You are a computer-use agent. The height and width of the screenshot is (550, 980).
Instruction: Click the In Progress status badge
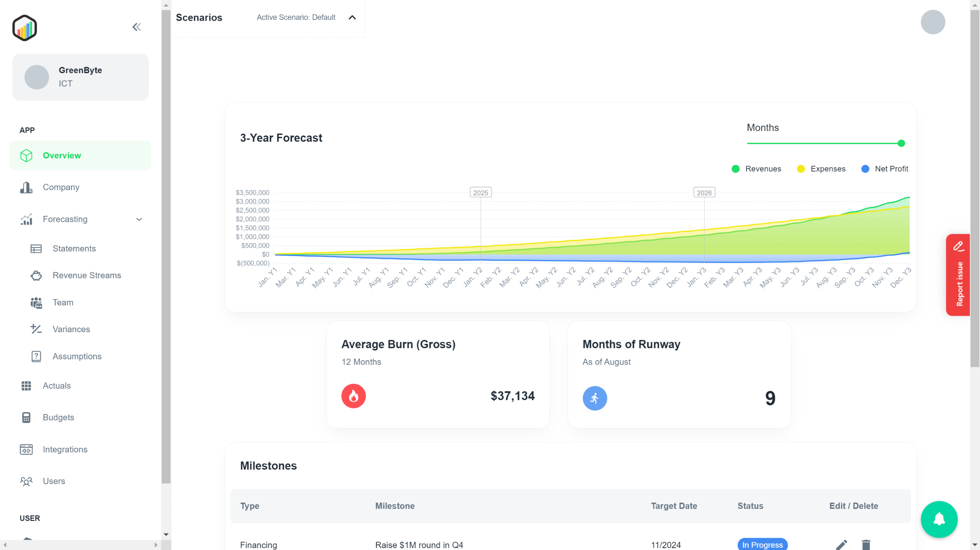(762, 544)
